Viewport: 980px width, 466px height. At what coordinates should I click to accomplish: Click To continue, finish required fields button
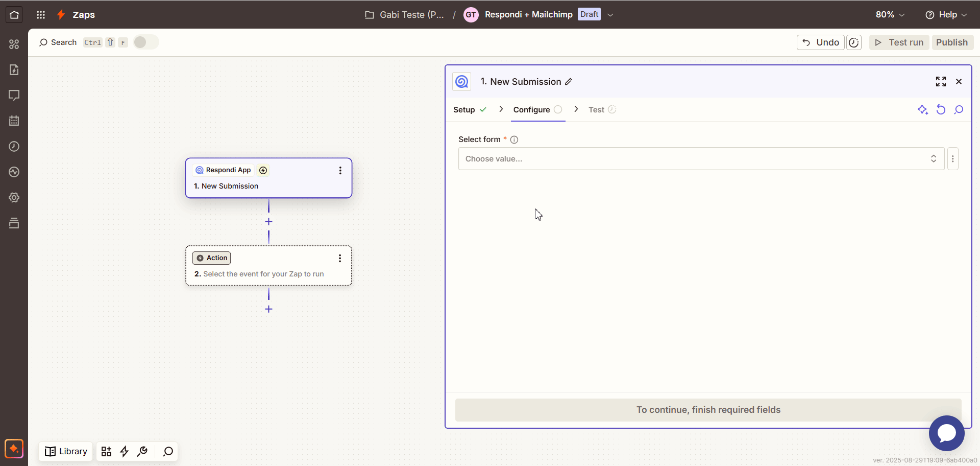(x=708, y=410)
